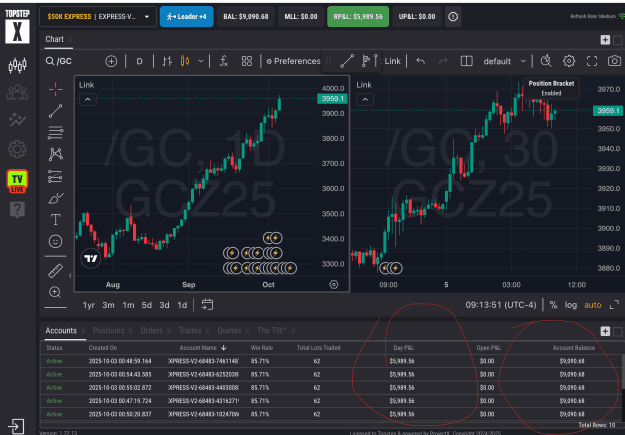Select the ruler measure tool
625x435 pixels.
[55, 271]
